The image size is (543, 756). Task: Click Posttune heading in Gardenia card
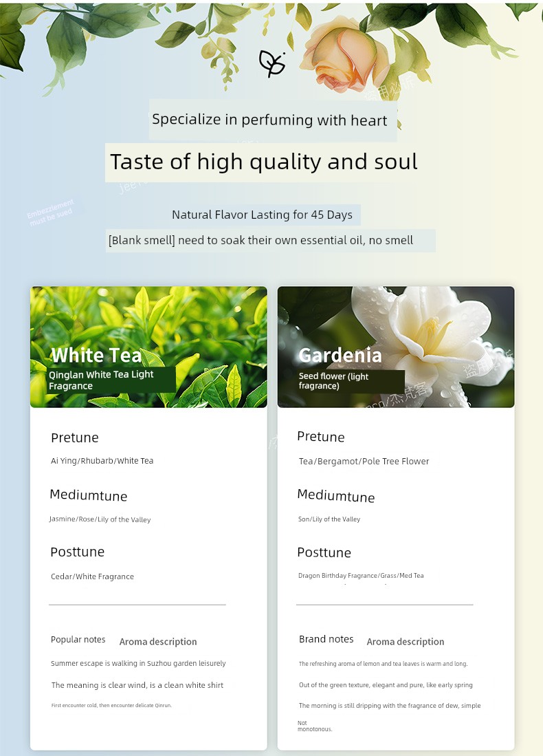point(324,552)
